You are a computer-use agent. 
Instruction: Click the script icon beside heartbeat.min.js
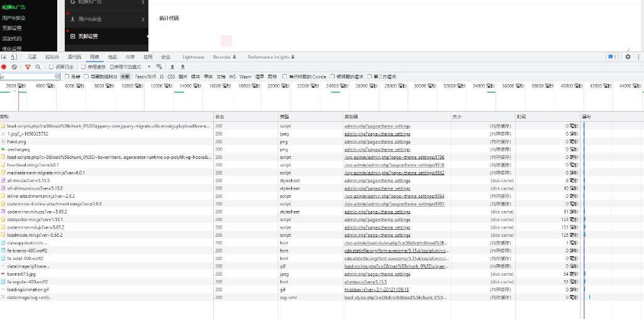pos(3,165)
